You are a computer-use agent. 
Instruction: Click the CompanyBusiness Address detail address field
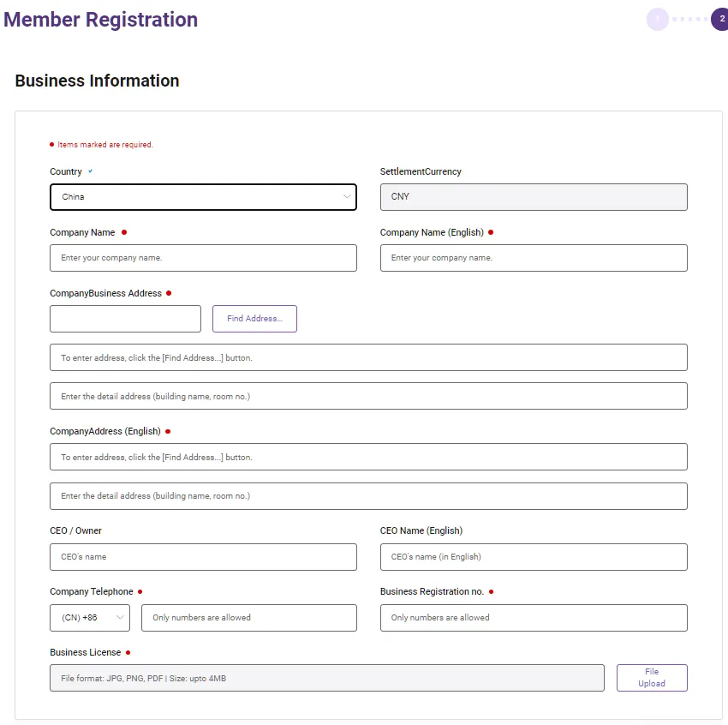point(368,396)
